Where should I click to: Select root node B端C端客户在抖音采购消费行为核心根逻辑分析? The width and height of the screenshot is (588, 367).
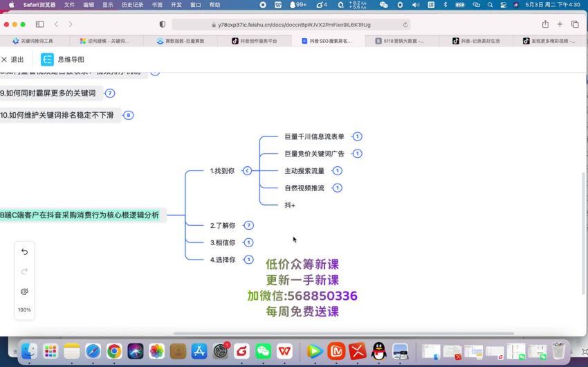click(80, 215)
